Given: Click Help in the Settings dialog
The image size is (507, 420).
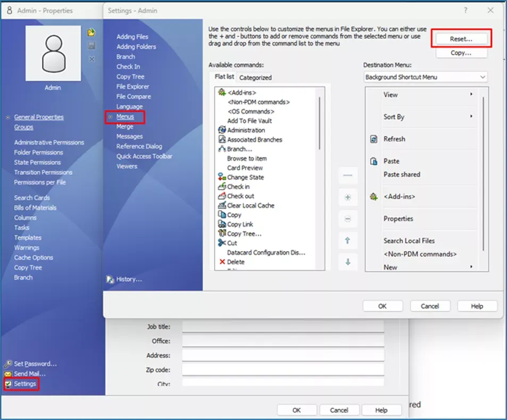Looking at the screenshot, I should [x=477, y=306].
